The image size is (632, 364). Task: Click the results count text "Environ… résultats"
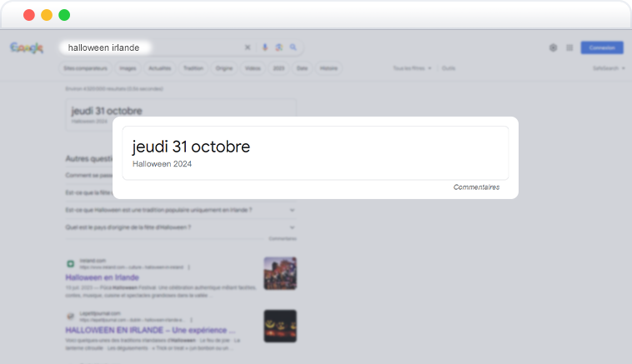pos(114,88)
